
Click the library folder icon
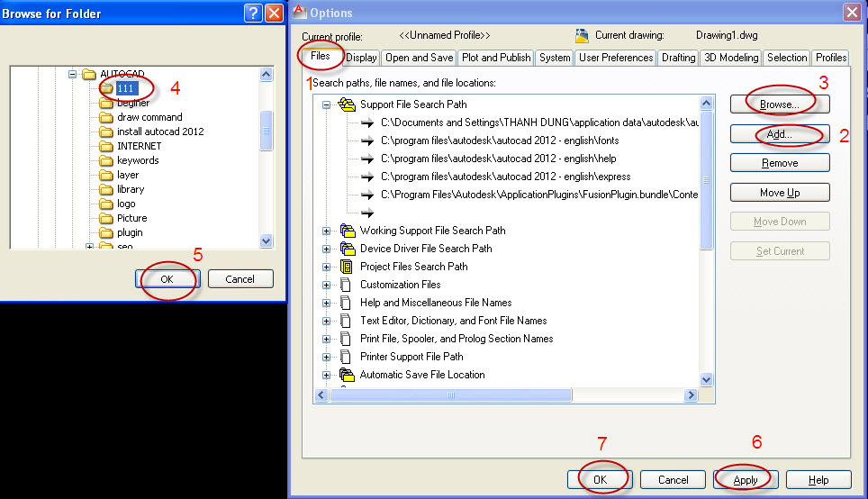pyautogui.click(x=106, y=189)
